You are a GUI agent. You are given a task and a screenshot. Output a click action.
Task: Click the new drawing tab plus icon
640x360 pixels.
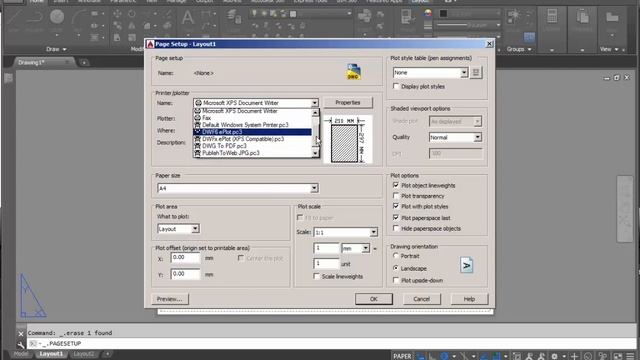[84, 62]
